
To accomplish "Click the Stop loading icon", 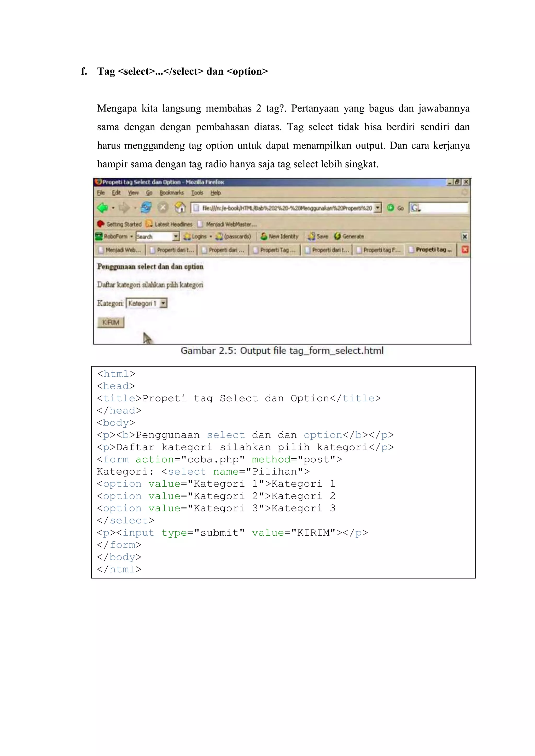I will click(x=163, y=208).
